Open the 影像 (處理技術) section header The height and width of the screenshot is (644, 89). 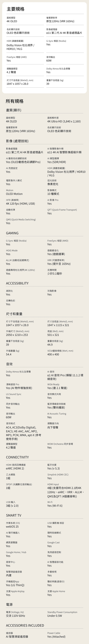click(17, 141)
